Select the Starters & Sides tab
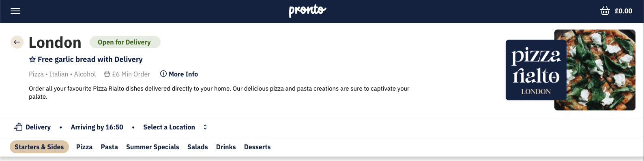The width and height of the screenshot is (644, 161). 39,147
